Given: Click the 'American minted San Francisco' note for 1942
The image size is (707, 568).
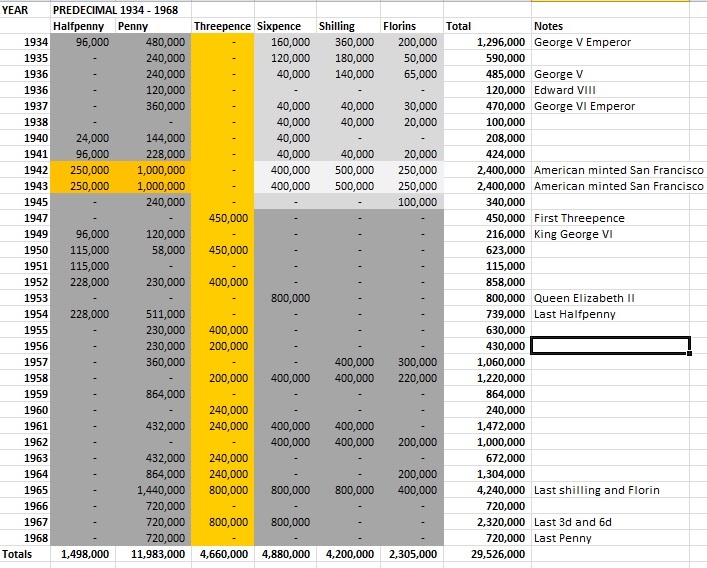Looking at the screenshot, I should 619,170.
